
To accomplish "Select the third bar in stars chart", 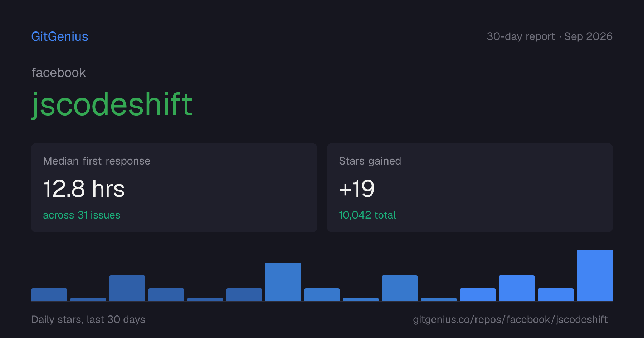I will pyautogui.click(x=127, y=288).
